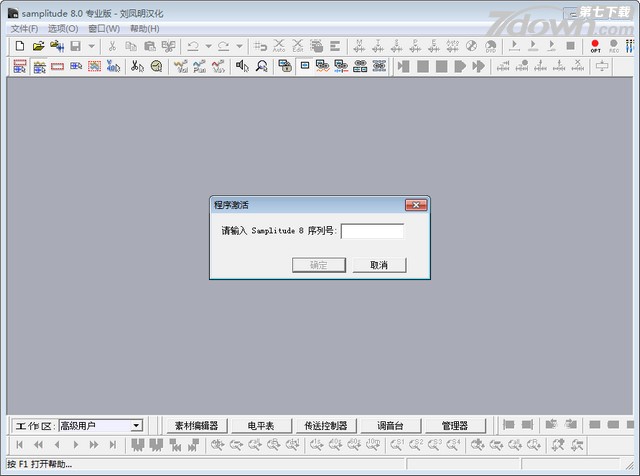This screenshot has width=640, height=476.
Task: Select the speaker scrub mouse mode icon
Action: pos(242,66)
